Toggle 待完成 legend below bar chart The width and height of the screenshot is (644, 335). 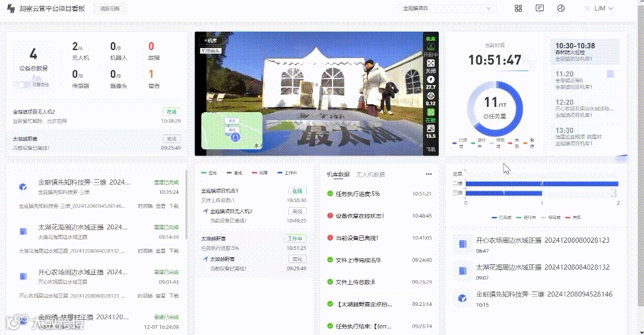coord(551,218)
